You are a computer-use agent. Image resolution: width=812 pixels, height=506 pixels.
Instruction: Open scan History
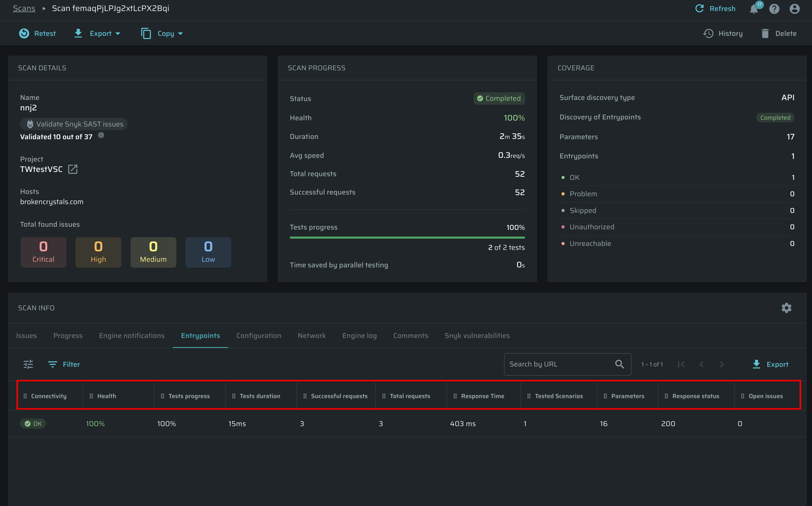tap(723, 34)
